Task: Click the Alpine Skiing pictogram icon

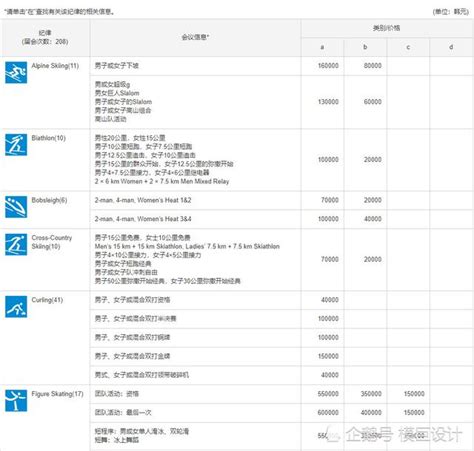Action: [16, 72]
